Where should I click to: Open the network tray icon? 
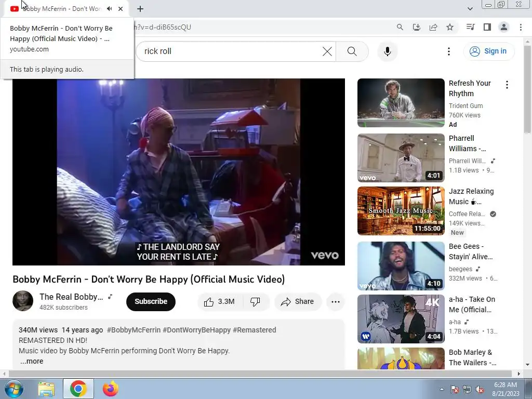pos(467,389)
